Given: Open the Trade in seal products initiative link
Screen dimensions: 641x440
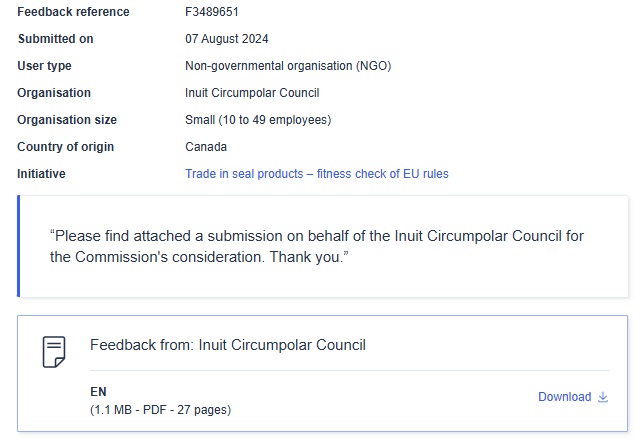Looking at the screenshot, I should tap(316, 174).
